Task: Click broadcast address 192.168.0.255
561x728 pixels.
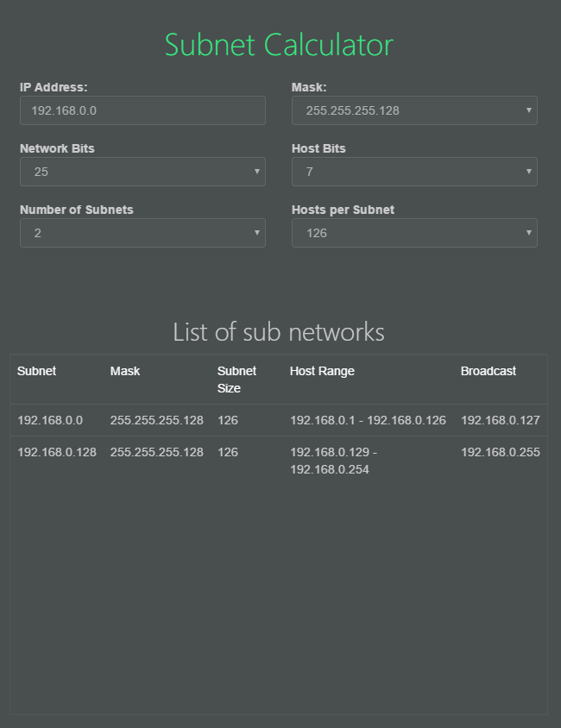Action: (x=501, y=452)
